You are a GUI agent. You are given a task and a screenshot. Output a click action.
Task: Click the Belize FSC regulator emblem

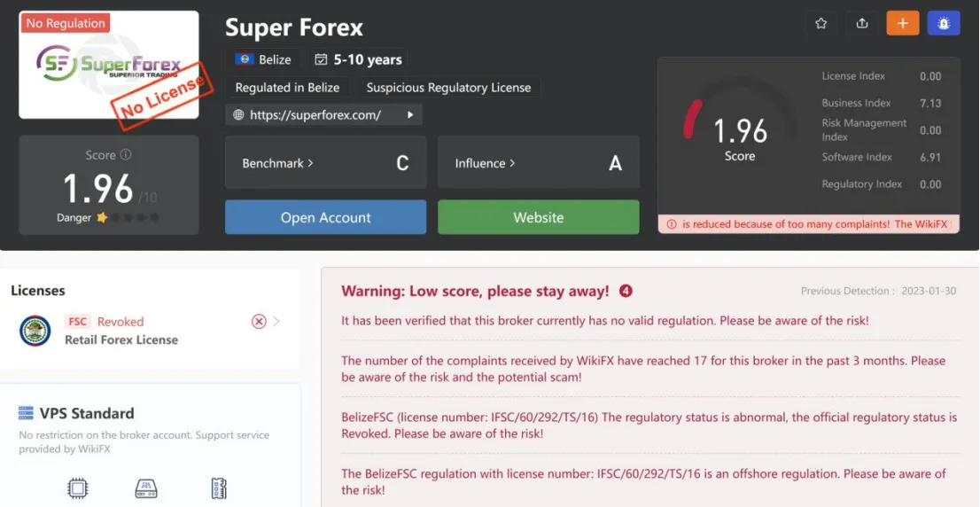click(35, 331)
